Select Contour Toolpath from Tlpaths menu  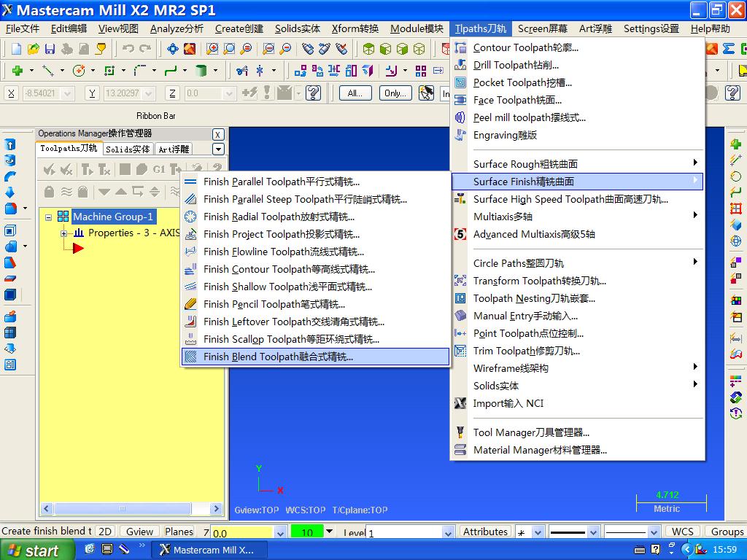(x=578, y=47)
